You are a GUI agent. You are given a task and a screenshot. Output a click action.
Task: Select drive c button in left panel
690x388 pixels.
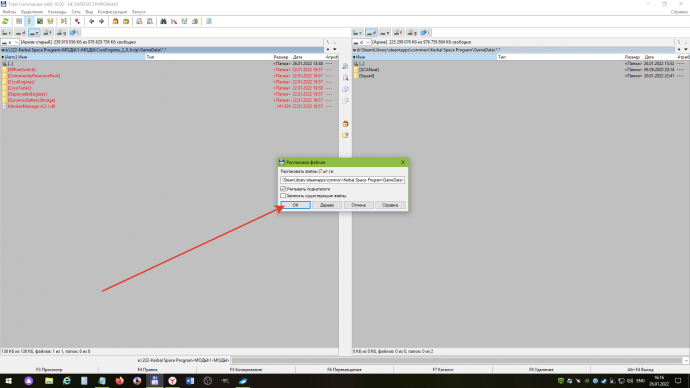point(7,33)
